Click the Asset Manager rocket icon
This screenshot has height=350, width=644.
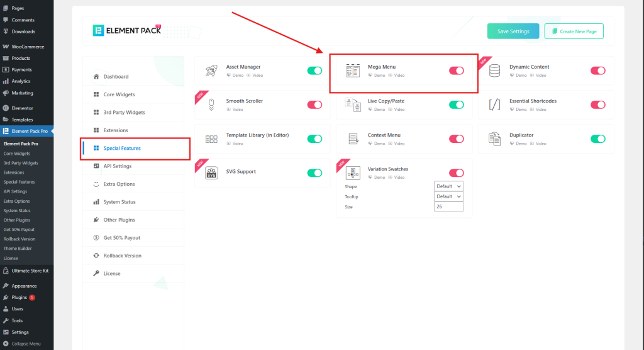(212, 71)
